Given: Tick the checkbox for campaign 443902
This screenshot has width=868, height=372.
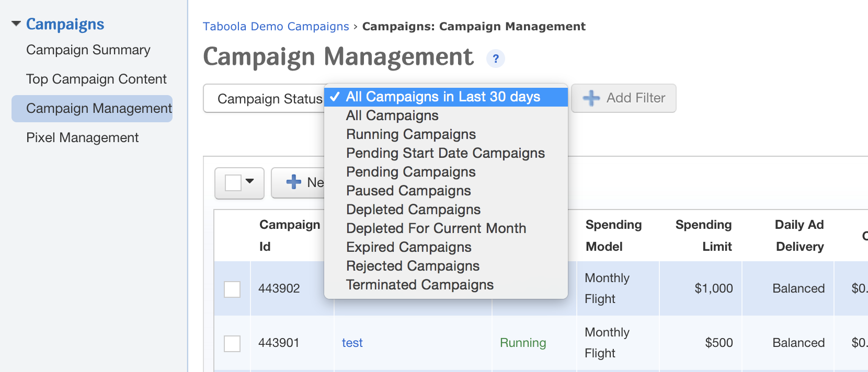Looking at the screenshot, I should tap(232, 289).
